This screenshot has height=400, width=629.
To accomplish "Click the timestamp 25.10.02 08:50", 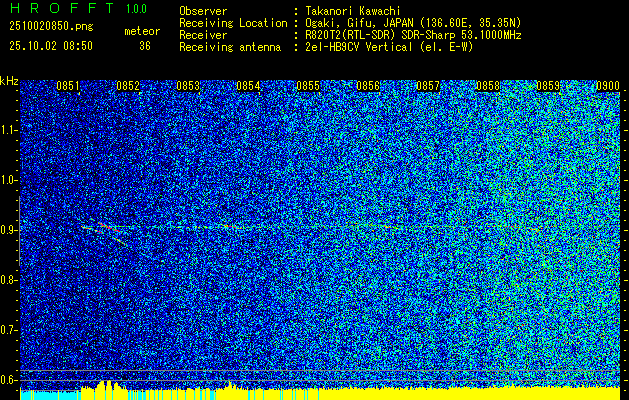I will 51,46.
